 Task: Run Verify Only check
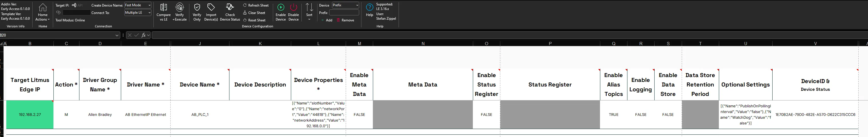point(197,13)
